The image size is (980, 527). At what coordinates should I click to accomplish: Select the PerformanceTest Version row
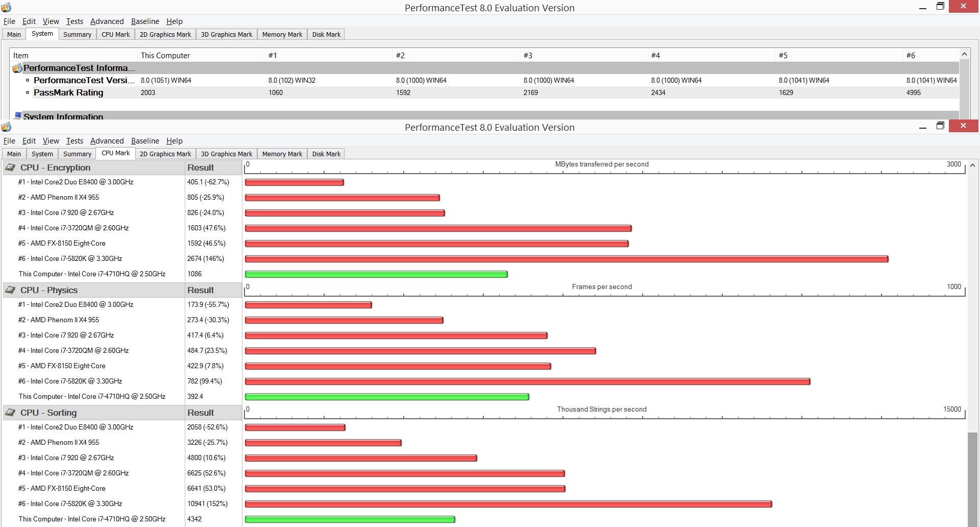point(484,80)
